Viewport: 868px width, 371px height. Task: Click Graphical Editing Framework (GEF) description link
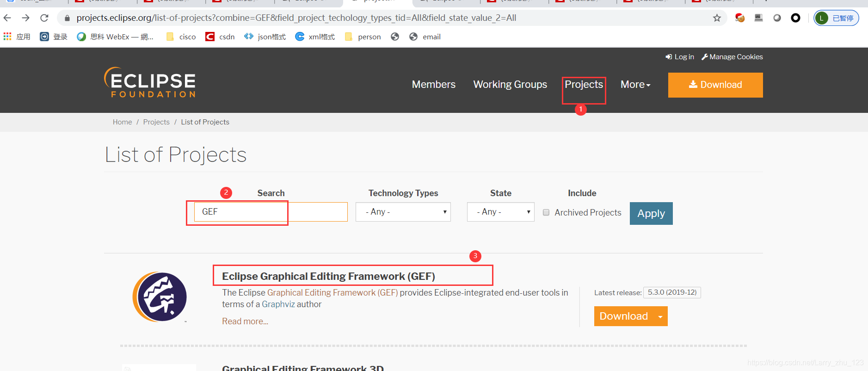[x=332, y=293]
